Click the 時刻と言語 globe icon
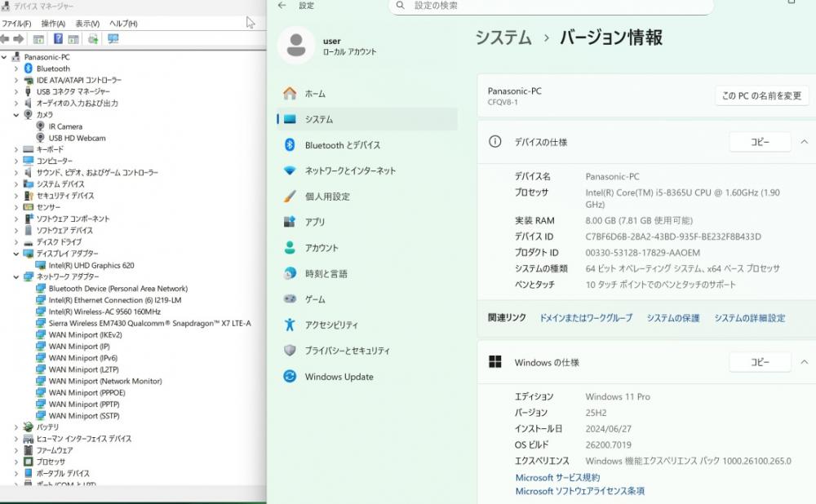 290,273
